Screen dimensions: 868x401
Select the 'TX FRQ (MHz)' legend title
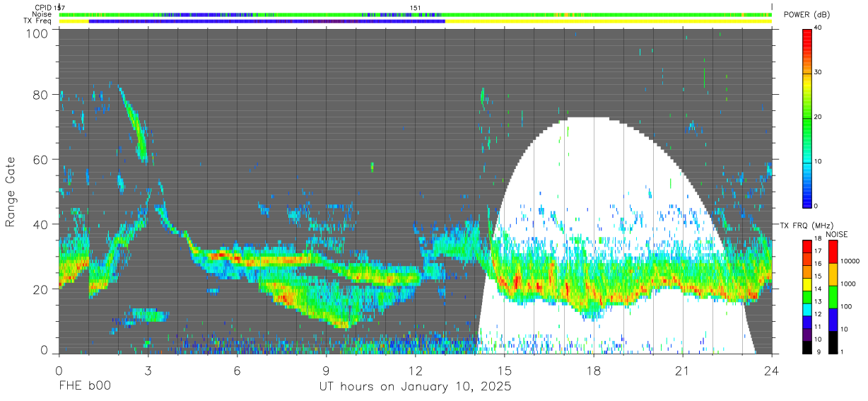tap(807, 226)
